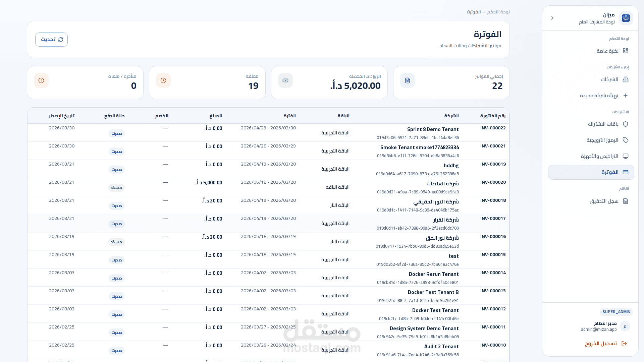Open the overview dashboard icon
The width and height of the screenshot is (644, 362).
[x=625, y=51]
